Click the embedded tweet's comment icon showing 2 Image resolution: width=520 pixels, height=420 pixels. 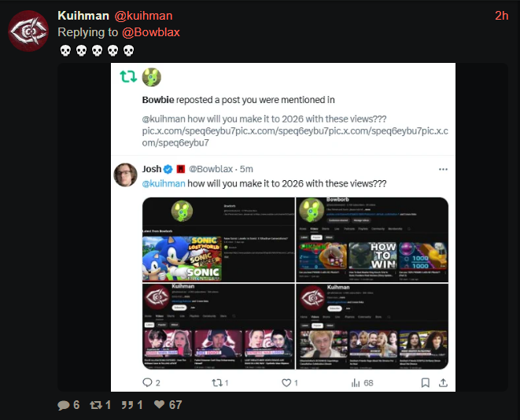(x=147, y=382)
